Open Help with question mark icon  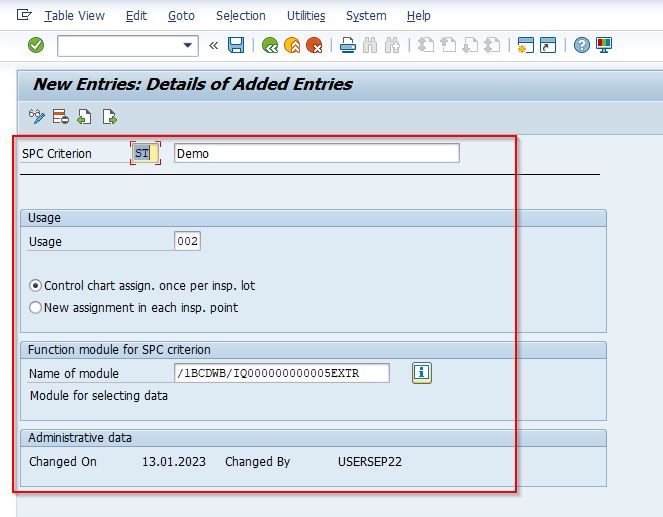pos(582,45)
